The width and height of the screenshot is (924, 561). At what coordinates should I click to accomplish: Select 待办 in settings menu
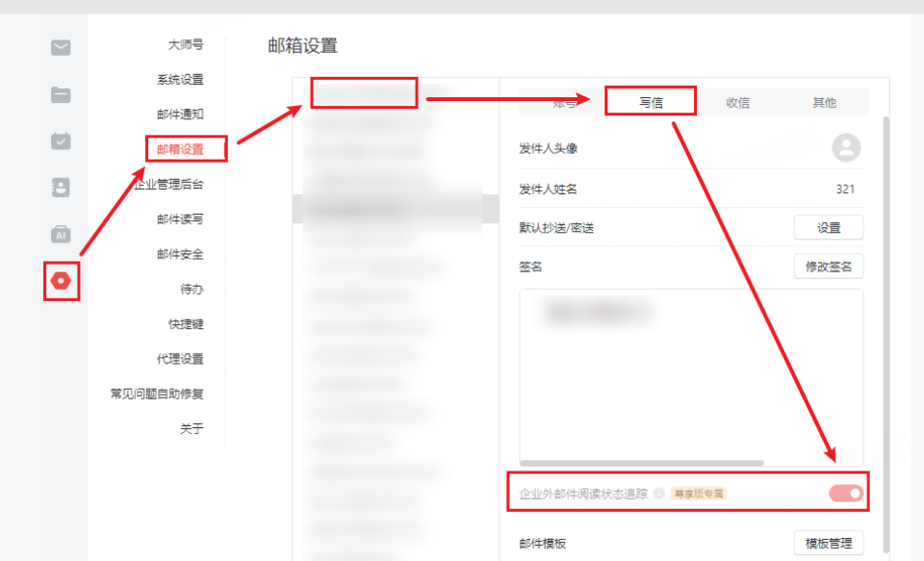tap(192, 289)
